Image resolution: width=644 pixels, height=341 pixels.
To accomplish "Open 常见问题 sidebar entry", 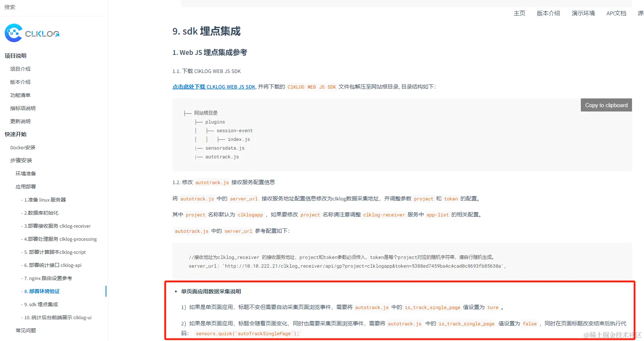I will click(x=26, y=330).
